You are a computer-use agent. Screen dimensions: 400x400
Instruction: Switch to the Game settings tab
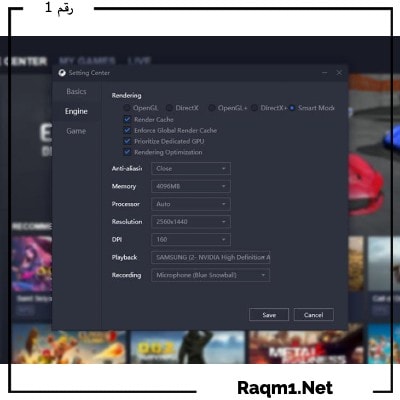(x=76, y=131)
